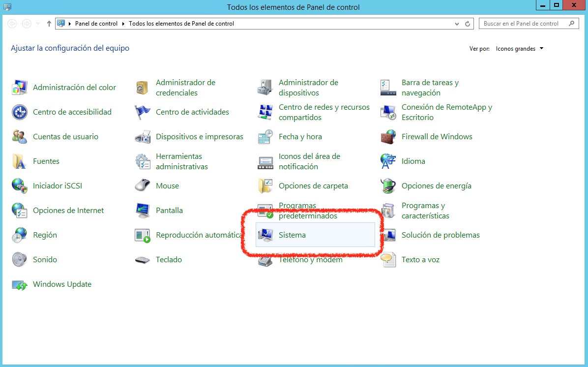Viewport: 588px width, 367px height.
Task: Click the Firewall de Windows brick wall icon
Action: click(x=388, y=137)
